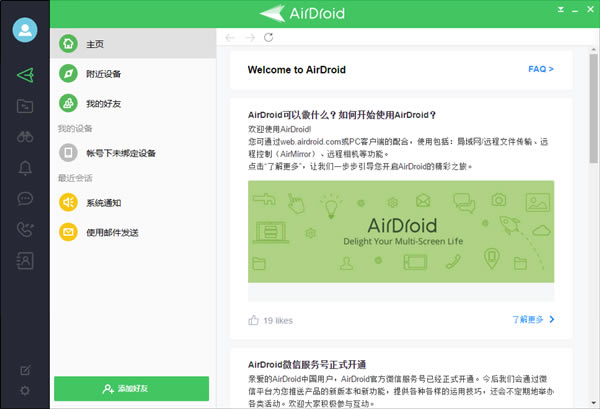Open the binoculars Find Phone icon
Viewport: 600px width, 409px height.
coord(25,137)
